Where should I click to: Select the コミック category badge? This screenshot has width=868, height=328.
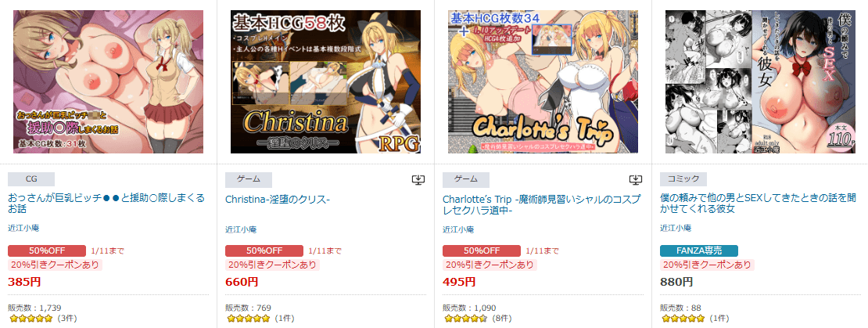(x=683, y=179)
